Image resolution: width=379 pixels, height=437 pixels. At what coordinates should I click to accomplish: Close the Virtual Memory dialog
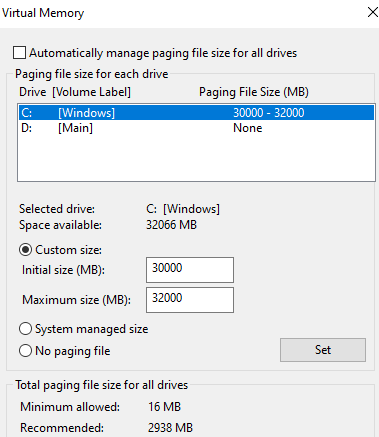pos(372,12)
